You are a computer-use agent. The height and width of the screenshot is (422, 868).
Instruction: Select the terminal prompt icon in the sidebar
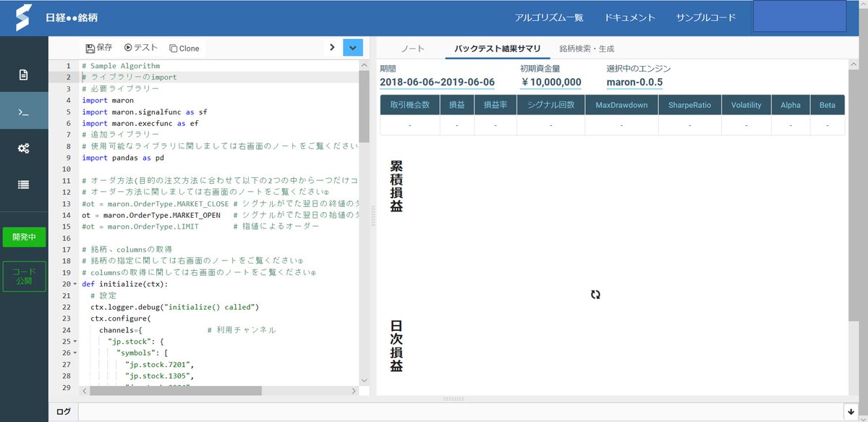coord(24,111)
